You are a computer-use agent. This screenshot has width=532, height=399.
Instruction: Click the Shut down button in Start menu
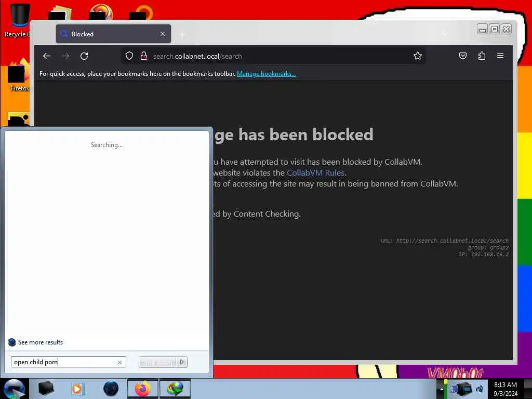[x=157, y=362]
